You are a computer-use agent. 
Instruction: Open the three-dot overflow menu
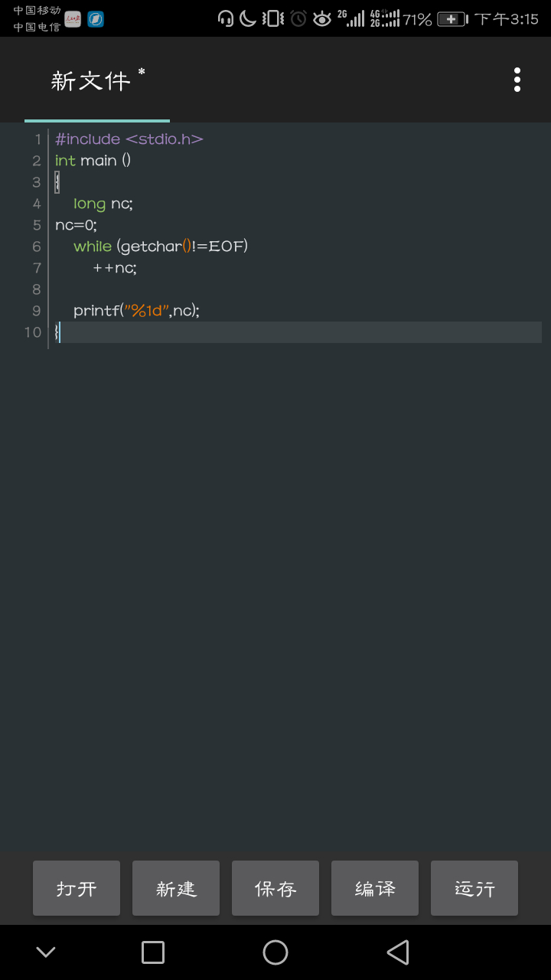coord(517,80)
